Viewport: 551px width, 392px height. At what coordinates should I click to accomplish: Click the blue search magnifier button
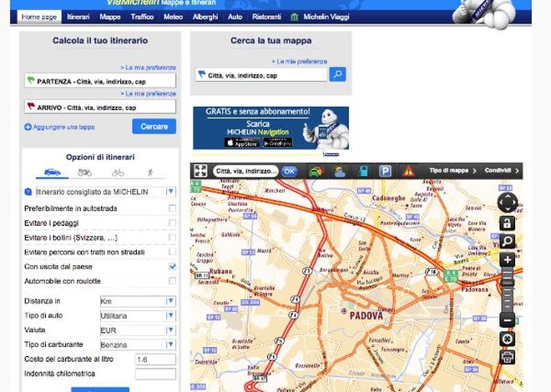337,74
